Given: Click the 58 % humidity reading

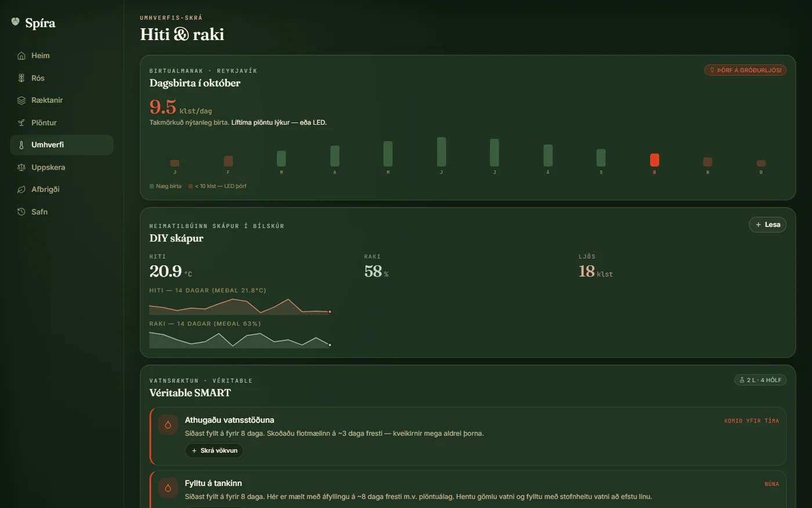Looking at the screenshot, I should (x=376, y=271).
